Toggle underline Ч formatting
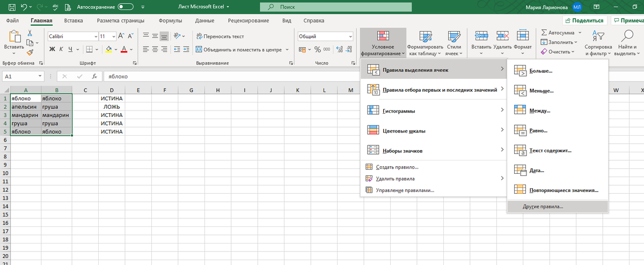This screenshot has width=644, height=265. click(70, 49)
